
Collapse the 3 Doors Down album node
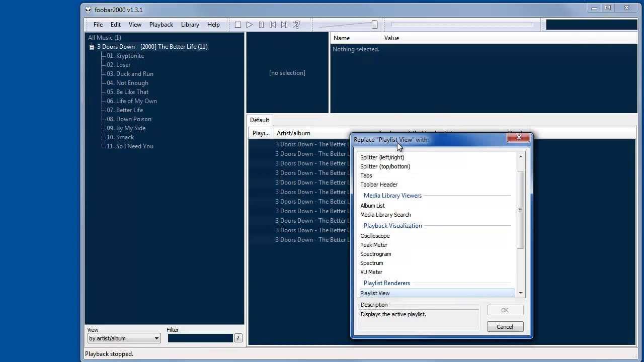[x=92, y=46]
